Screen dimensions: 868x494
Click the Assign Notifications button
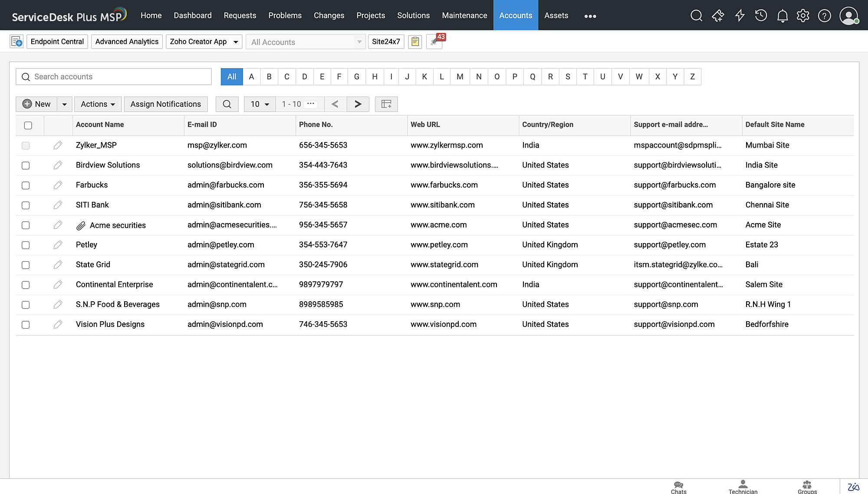(165, 104)
